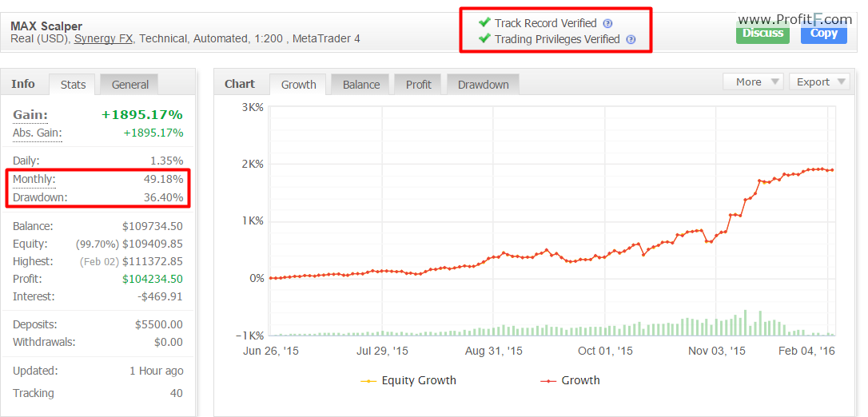The width and height of the screenshot is (868, 417).
Task: Click the green Discuss button
Action: pos(762,34)
